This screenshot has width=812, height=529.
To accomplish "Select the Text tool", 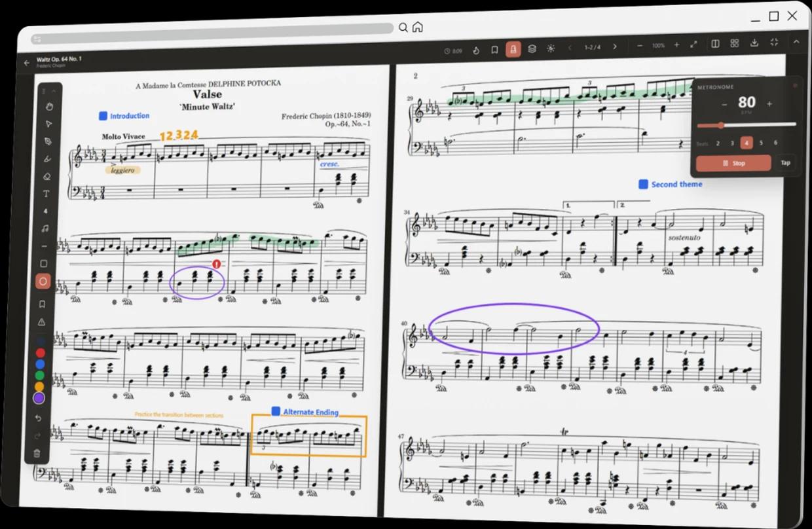I will (46, 194).
